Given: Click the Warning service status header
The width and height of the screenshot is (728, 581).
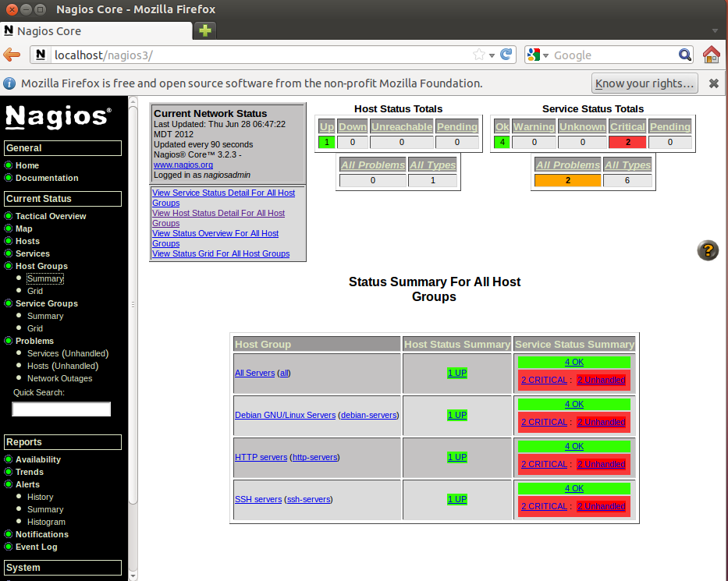Looking at the screenshot, I should (x=534, y=126).
